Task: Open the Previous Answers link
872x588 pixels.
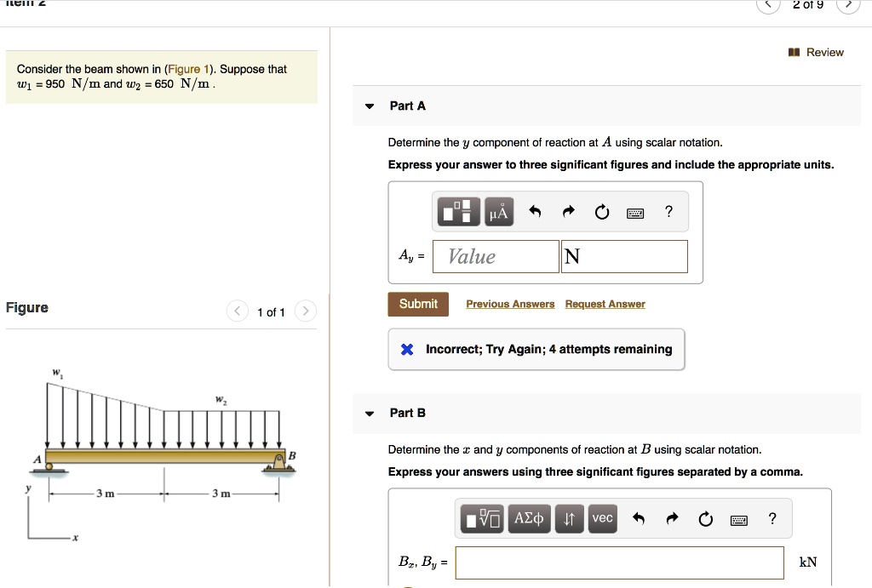Action: tap(509, 304)
